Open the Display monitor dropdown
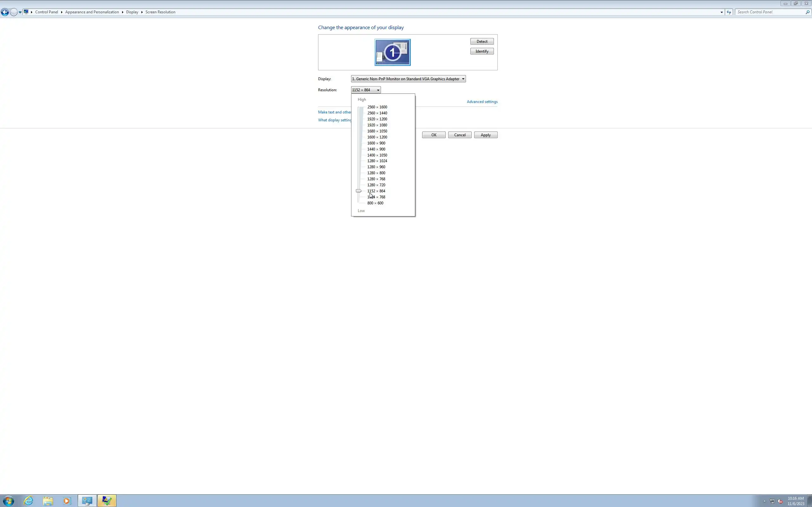 point(408,79)
